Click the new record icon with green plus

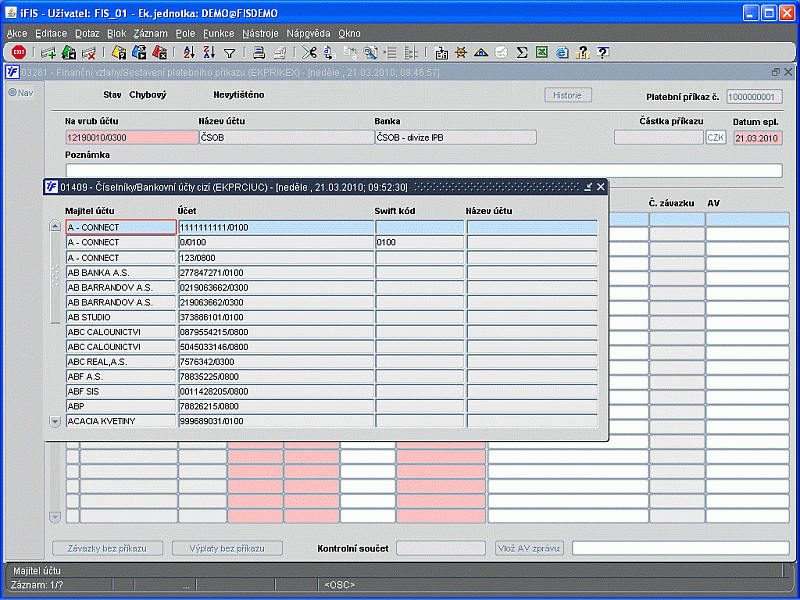pos(48,53)
